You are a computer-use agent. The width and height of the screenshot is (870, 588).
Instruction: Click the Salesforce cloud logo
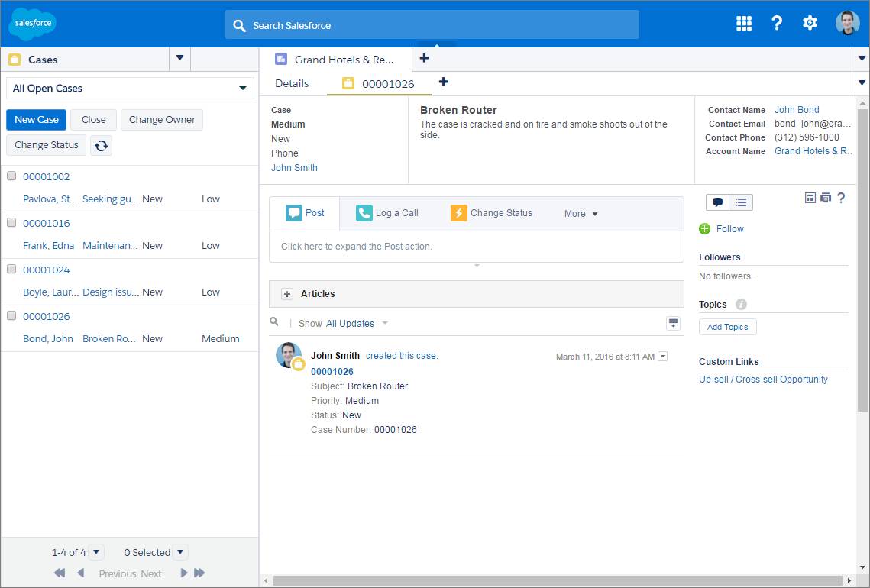tap(33, 24)
